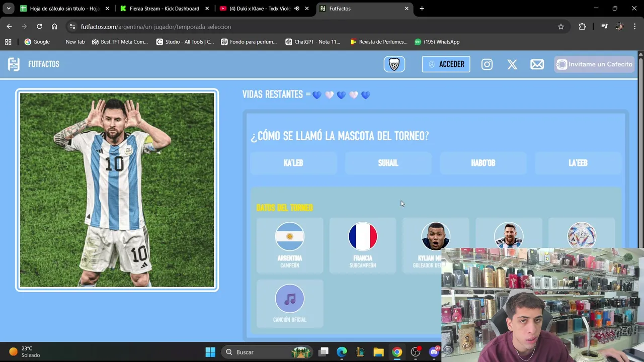
Task: Select the Argentina campeón flag card
Action: 290,245
